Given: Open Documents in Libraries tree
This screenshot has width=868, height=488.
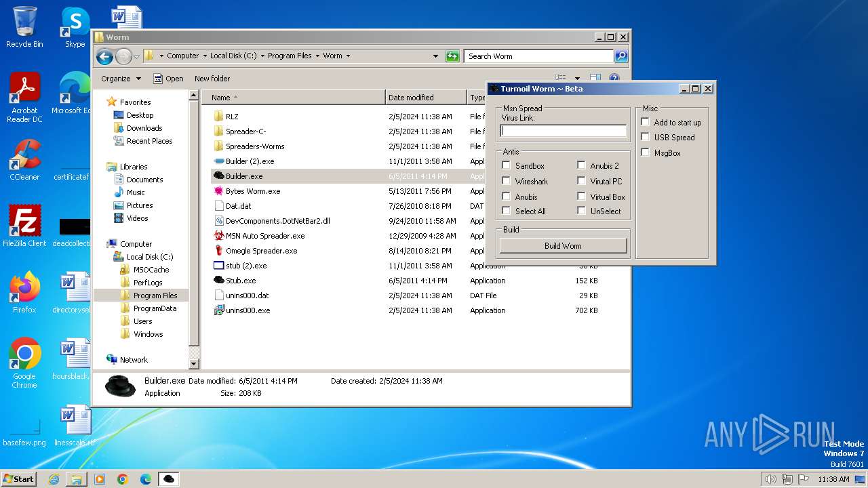Looking at the screenshot, I should (144, 180).
